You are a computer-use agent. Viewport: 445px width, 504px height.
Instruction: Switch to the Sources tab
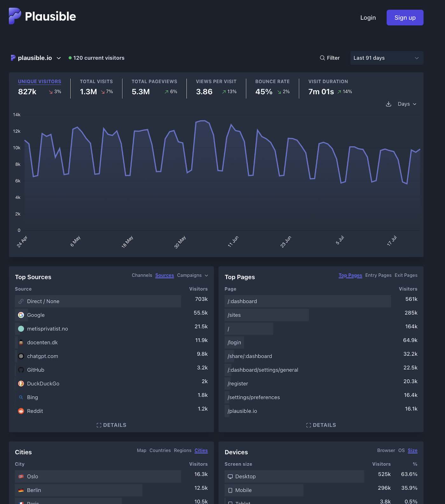[164, 275]
